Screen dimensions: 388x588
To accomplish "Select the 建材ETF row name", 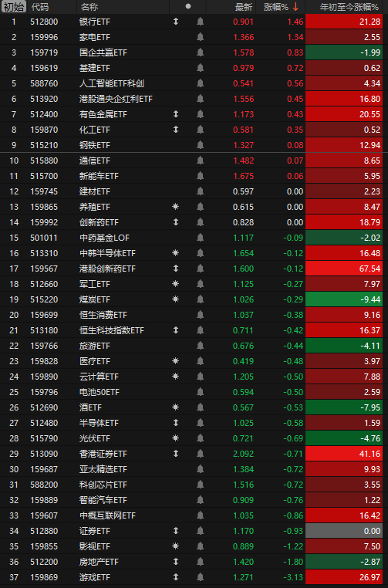I will click(x=95, y=191).
